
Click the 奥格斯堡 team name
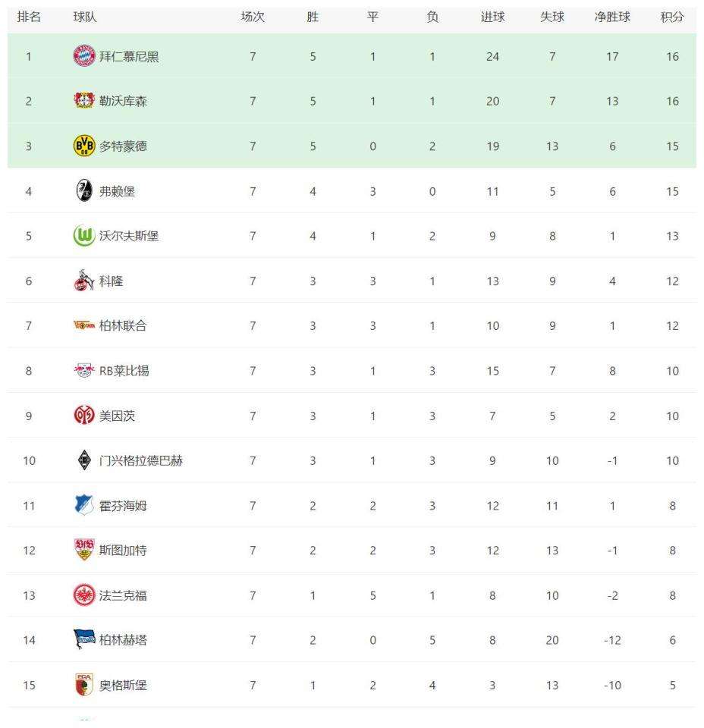(123, 686)
